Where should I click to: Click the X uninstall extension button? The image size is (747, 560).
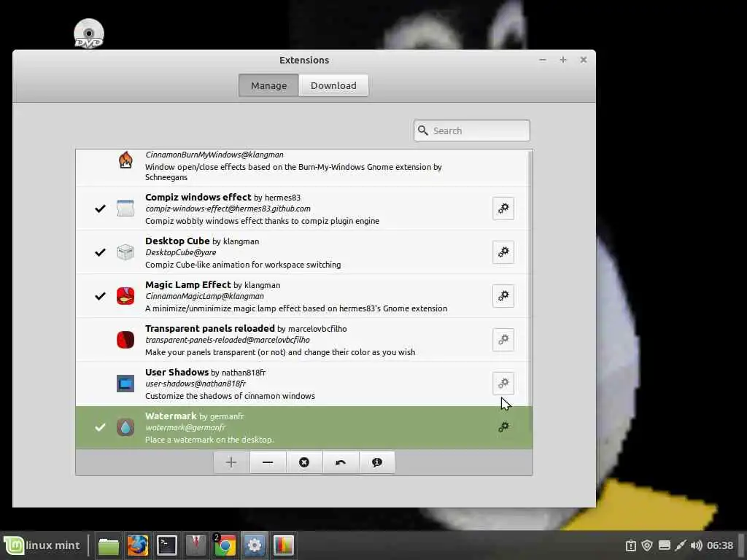304,462
